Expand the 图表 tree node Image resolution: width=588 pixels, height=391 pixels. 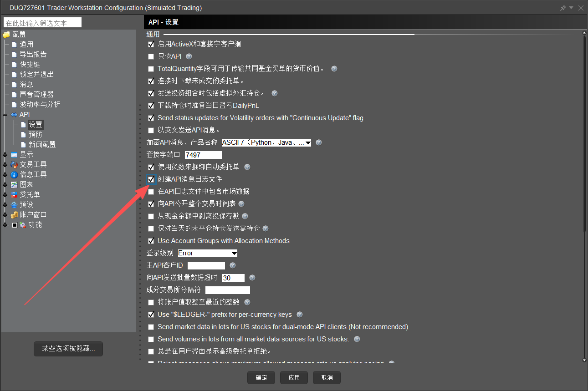(5, 185)
